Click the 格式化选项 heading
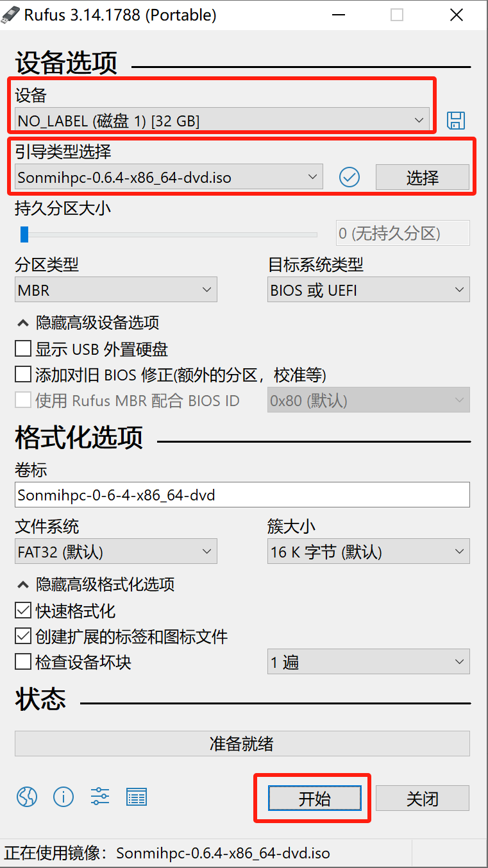Screen dimensions: 488x868 tap(80, 438)
